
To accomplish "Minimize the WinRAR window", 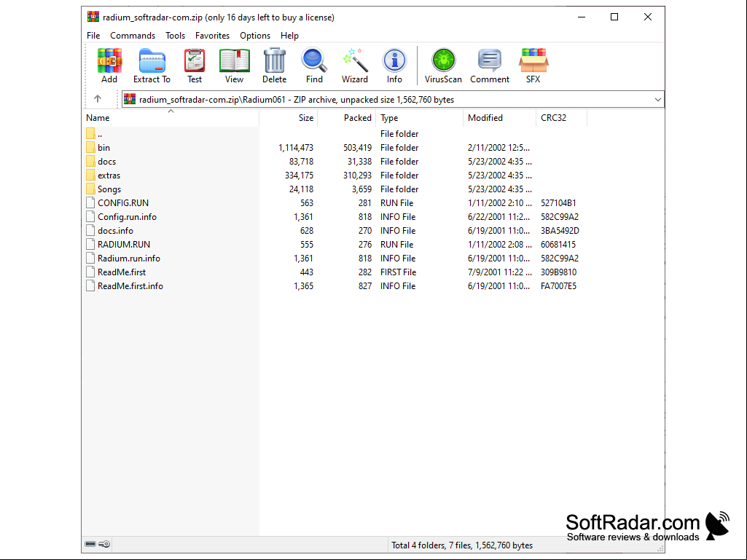I will click(582, 17).
